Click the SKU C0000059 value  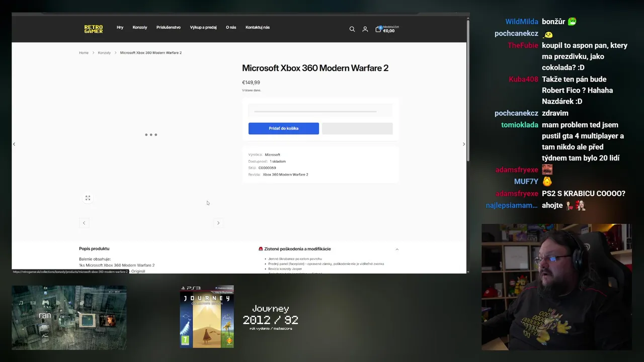267,168
